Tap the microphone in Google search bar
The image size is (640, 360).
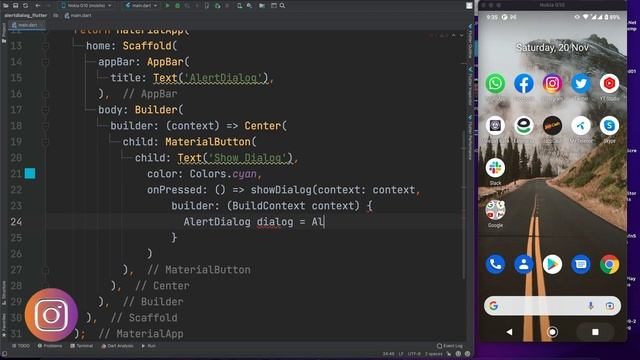pyautogui.click(x=590, y=306)
